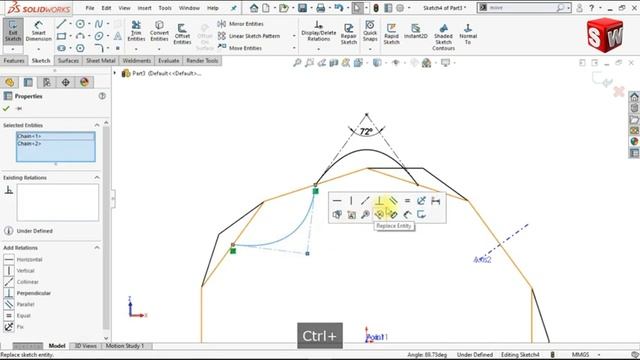
Task: Click Move Entities
Action: [240, 48]
